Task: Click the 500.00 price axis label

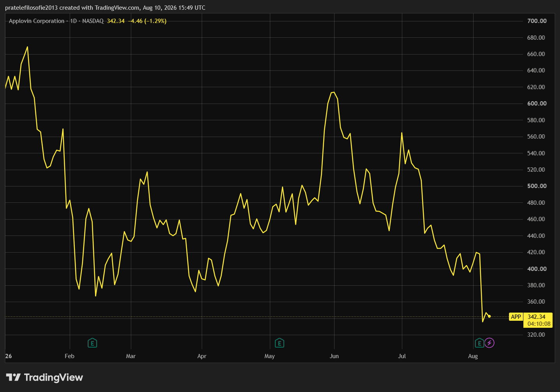Action: click(x=537, y=186)
